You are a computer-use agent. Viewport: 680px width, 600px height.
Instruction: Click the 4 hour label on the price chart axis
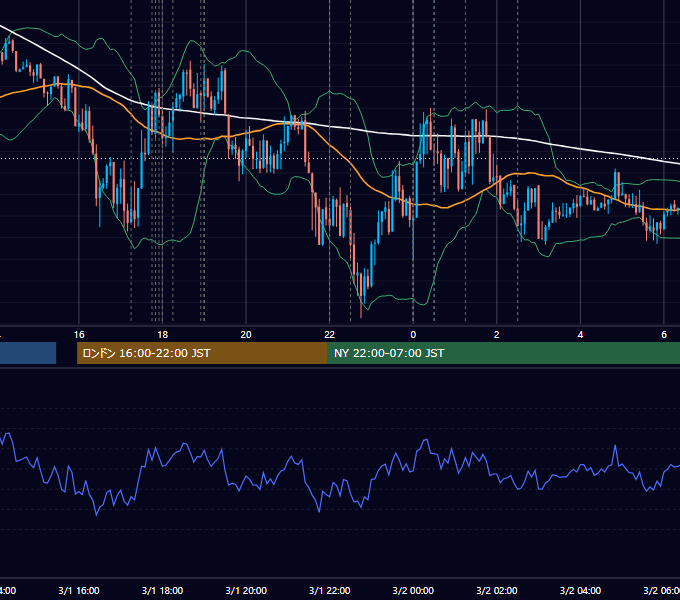coord(580,335)
